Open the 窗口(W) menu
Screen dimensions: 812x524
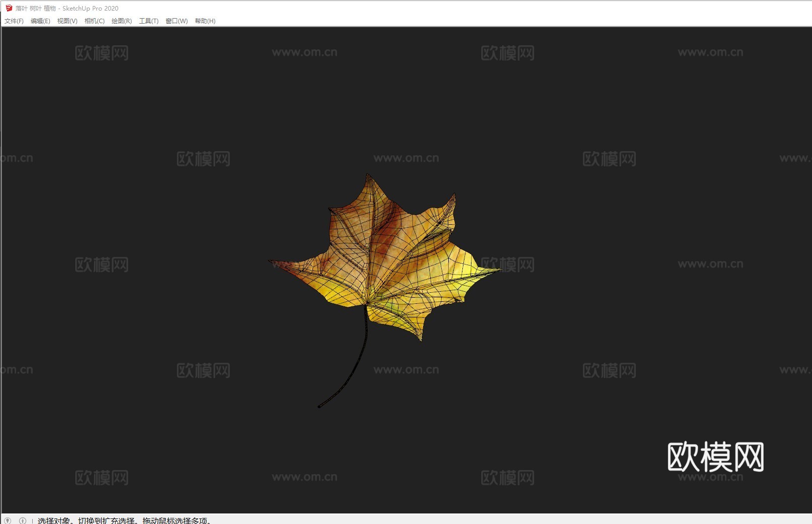[x=176, y=21]
